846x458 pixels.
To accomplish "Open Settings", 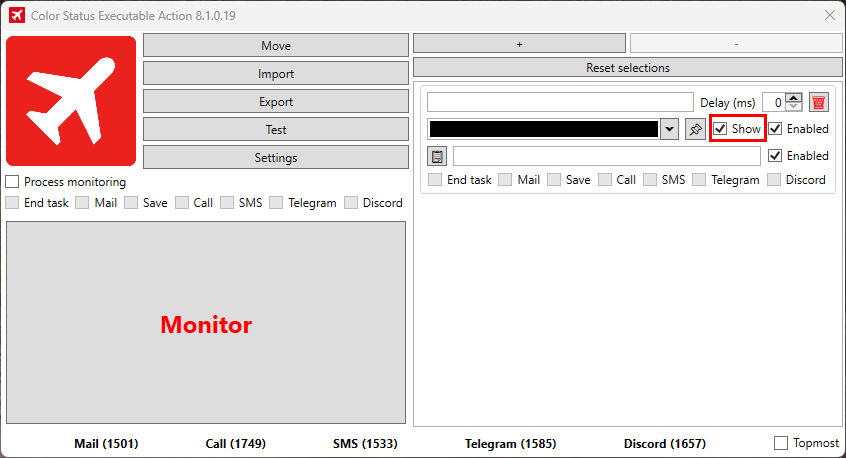I will pos(276,158).
